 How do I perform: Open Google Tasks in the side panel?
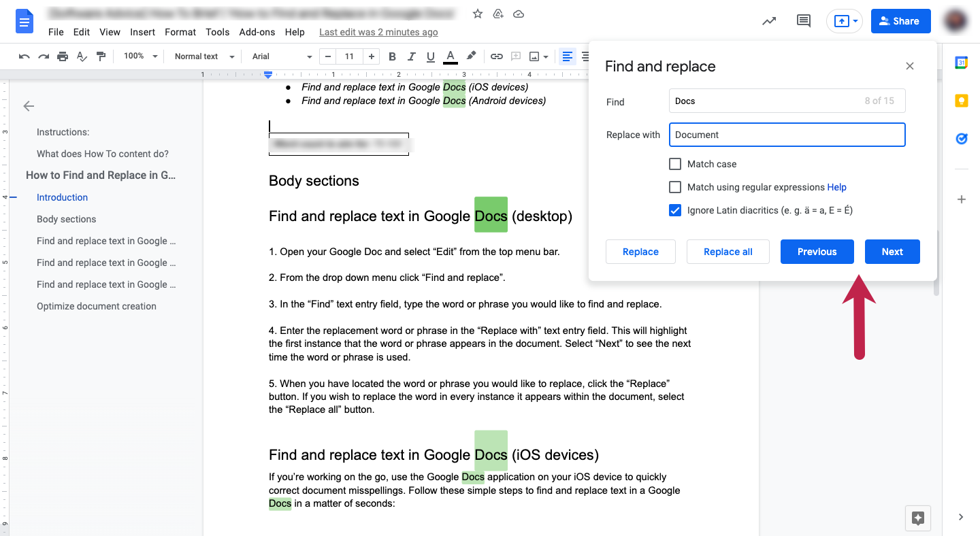(961, 139)
